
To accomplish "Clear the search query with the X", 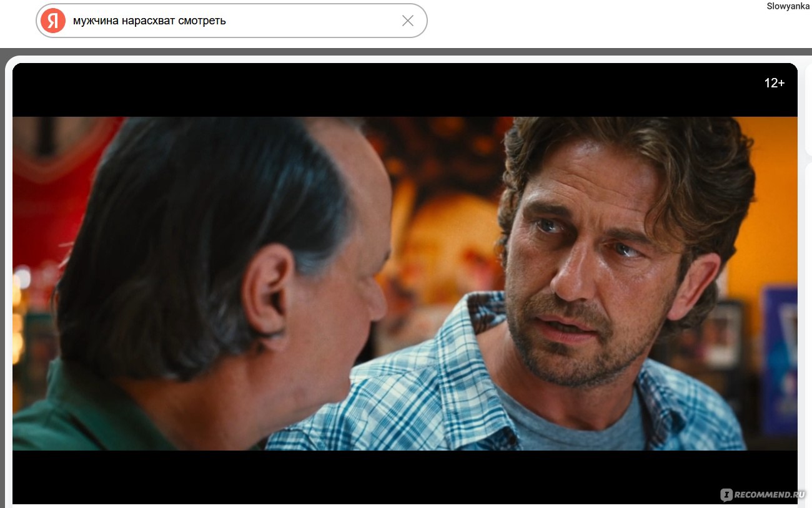I will (408, 21).
